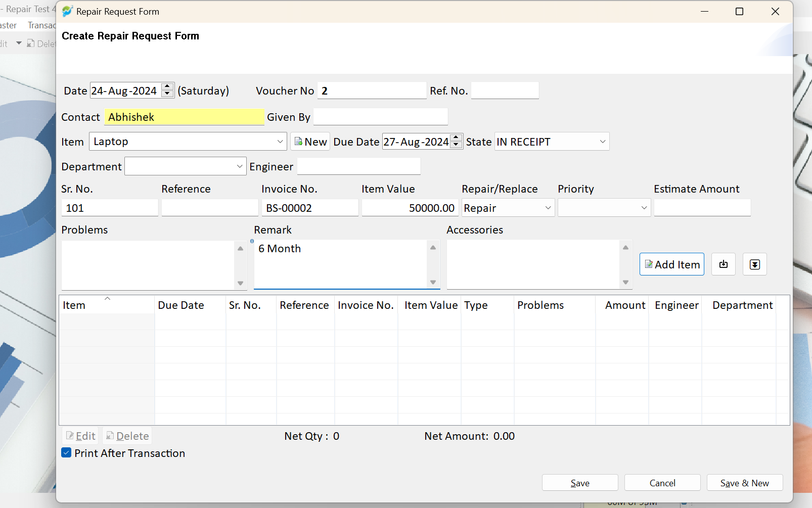Click the download arrow icon button

click(x=755, y=264)
